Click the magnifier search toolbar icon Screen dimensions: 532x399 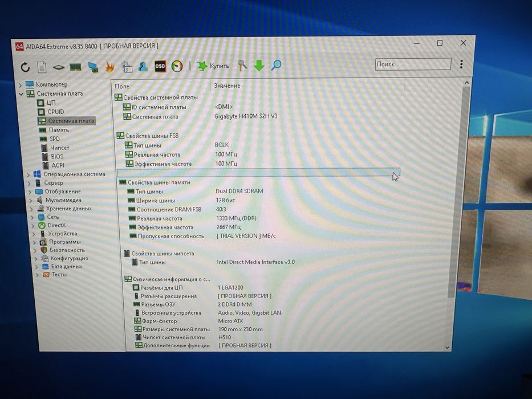coord(276,65)
